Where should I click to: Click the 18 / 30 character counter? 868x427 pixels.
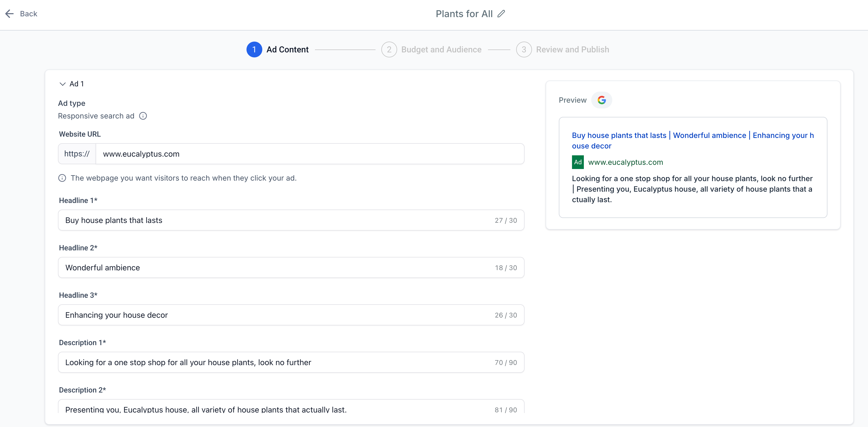506,268
